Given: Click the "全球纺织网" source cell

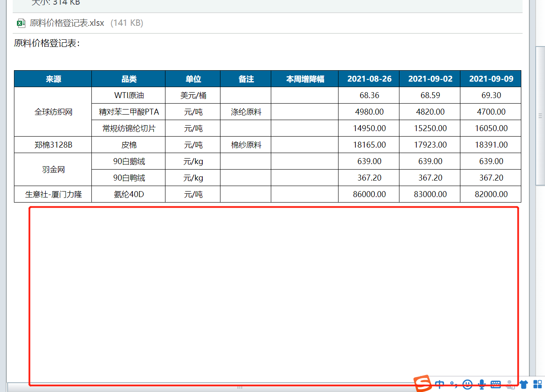Looking at the screenshot, I should (x=53, y=112).
